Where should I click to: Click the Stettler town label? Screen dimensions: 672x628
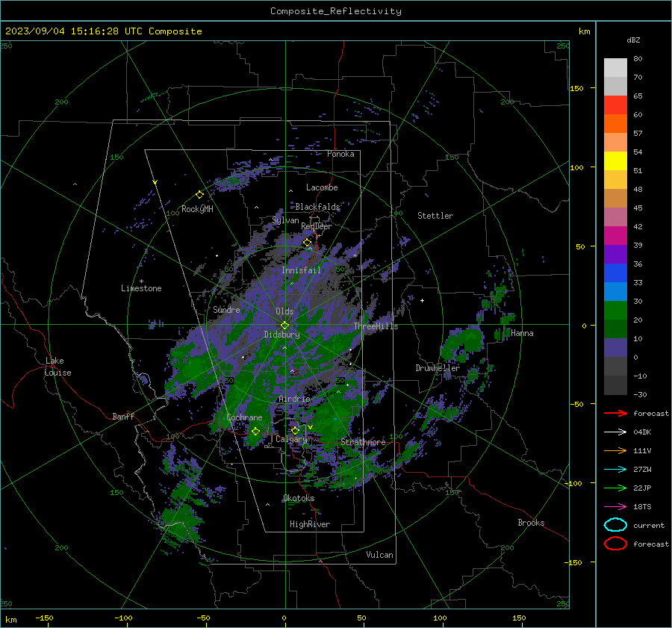click(435, 216)
